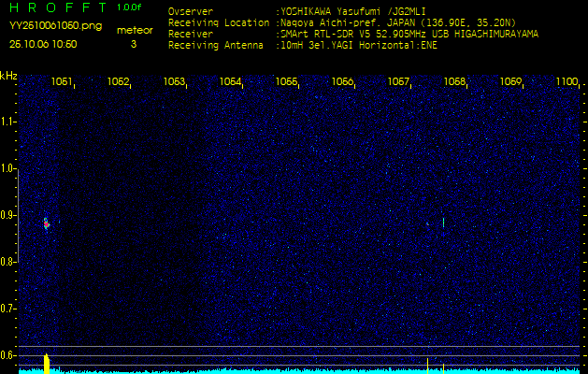Viewport: 588px width, 374px height.
Task: Click the "meteor" label
Action: tap(135, 31)
